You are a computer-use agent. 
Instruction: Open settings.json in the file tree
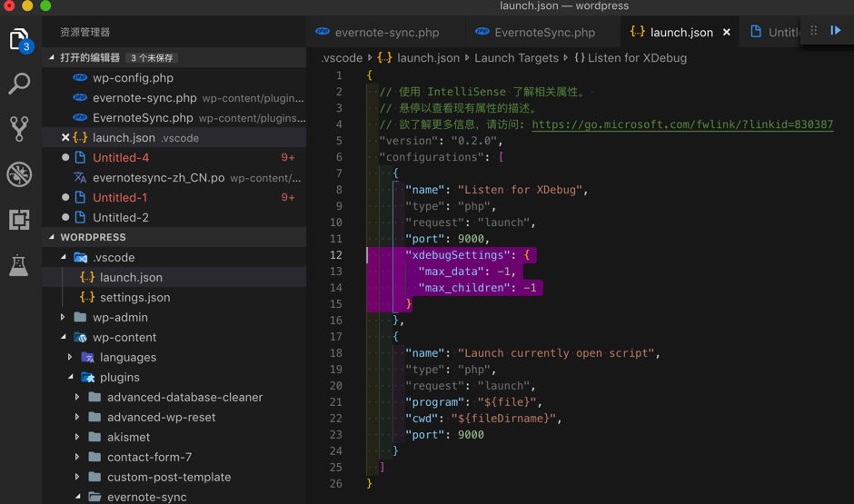[x=134, y=298]
